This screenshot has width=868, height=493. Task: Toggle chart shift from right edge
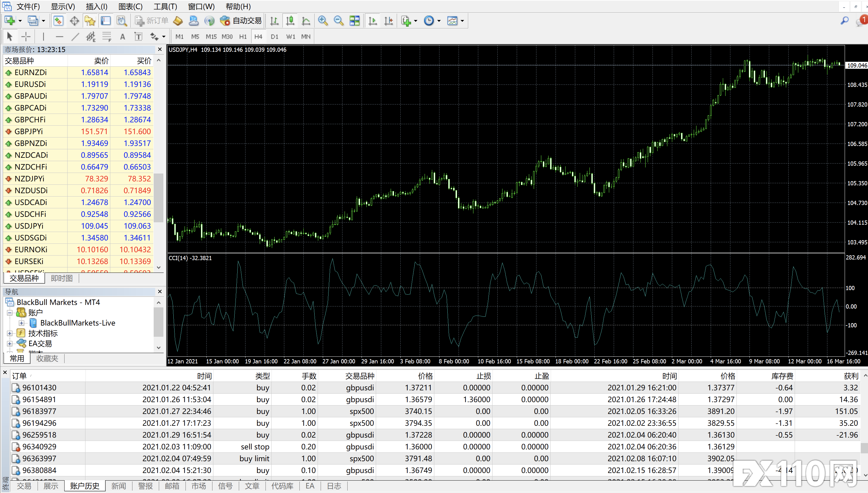389,21
